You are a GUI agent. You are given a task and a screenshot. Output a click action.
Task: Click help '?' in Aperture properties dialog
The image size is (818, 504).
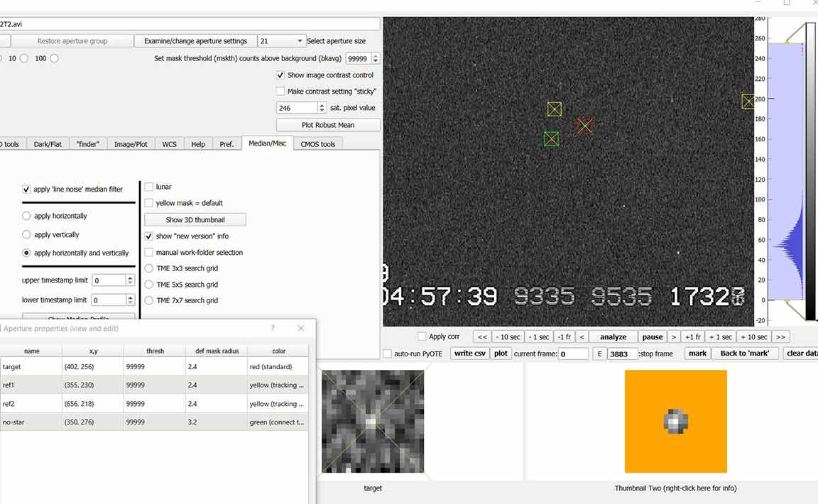coord(273,328)
